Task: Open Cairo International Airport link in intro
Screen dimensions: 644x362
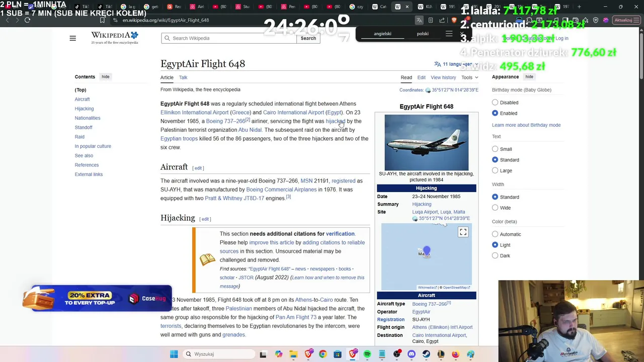Action: 293,113
